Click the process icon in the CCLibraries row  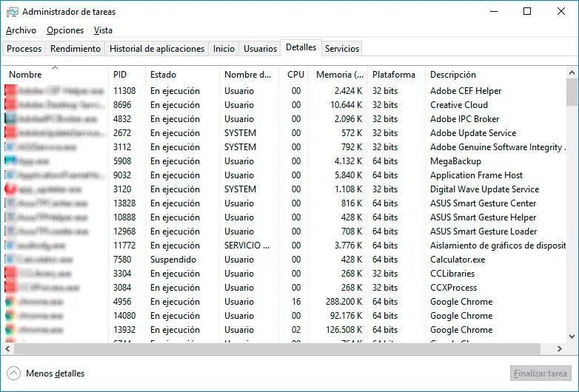[x=10, y=274]
